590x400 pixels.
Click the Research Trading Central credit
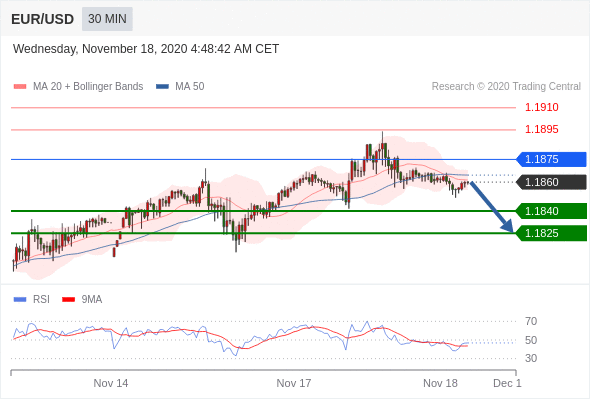[x=506, y=87]
